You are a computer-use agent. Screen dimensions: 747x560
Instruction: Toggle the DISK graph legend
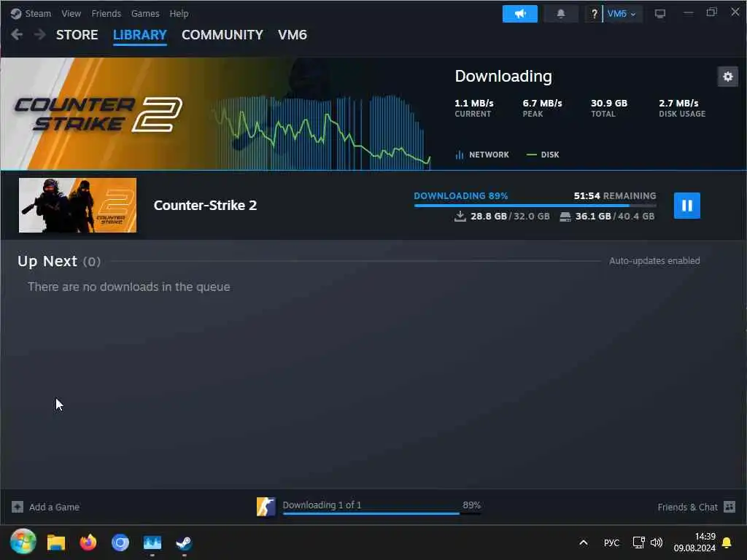pyautogui.click(x=543, y=155)
